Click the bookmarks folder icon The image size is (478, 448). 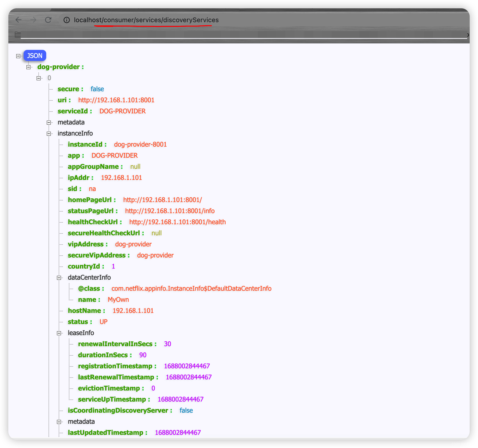pyautogui.click(x=18, y=35)
